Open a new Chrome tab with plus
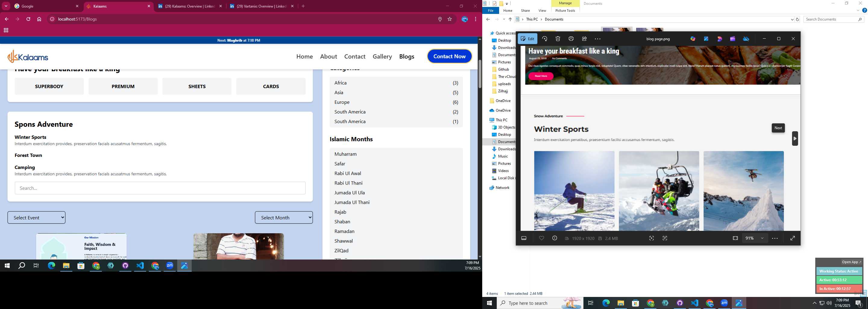The height and width of the screenshot is (309, 868). click(x=303, y=6)
